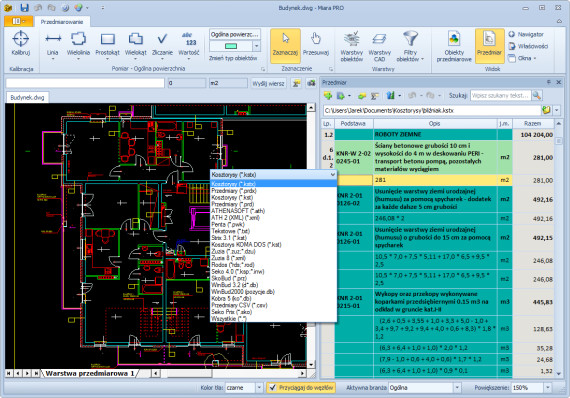Click the Razem column header

click(x=533, y=124)
